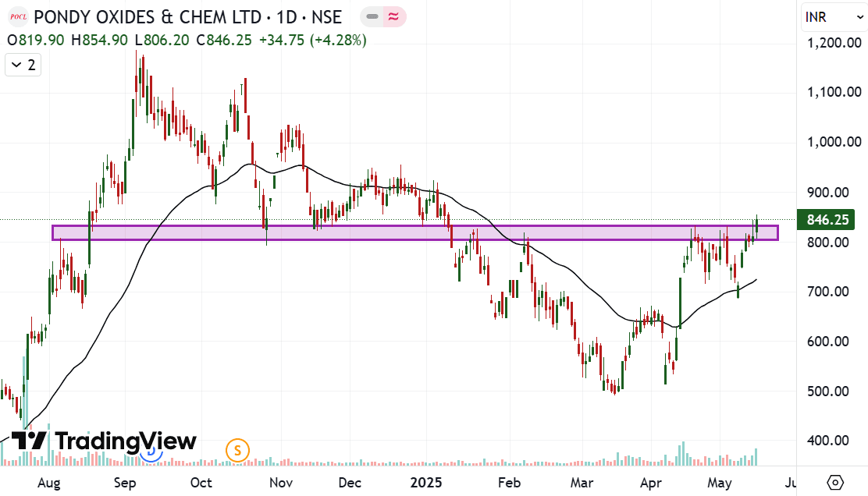Click the 2025 year label on time axis
Screen dimensions: 868x496
coord(425,483)
